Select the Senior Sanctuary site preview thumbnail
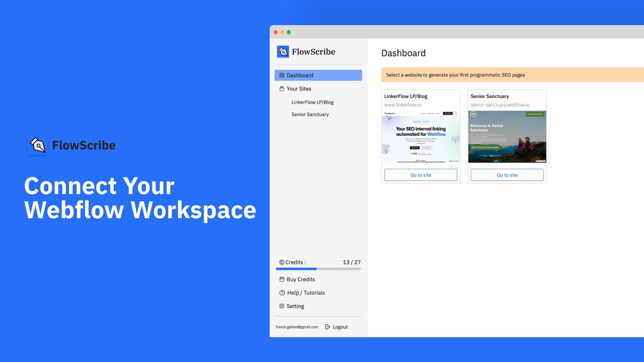 coord(507,137)
